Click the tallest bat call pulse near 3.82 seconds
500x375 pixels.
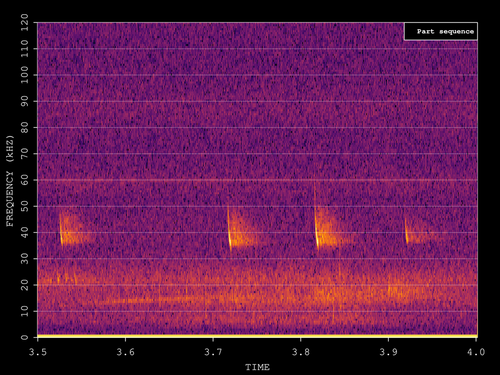click(316, 217)
